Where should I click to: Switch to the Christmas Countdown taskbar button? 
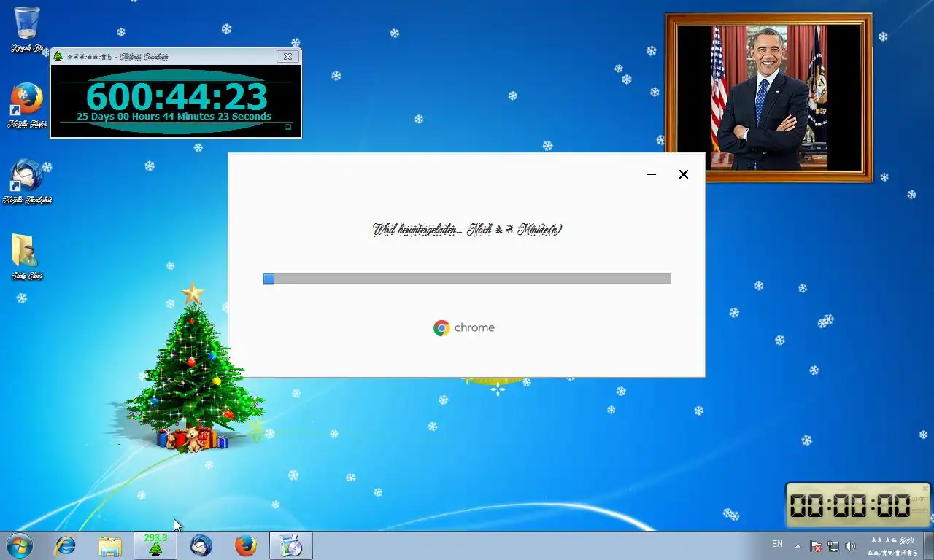click(155, 545)
